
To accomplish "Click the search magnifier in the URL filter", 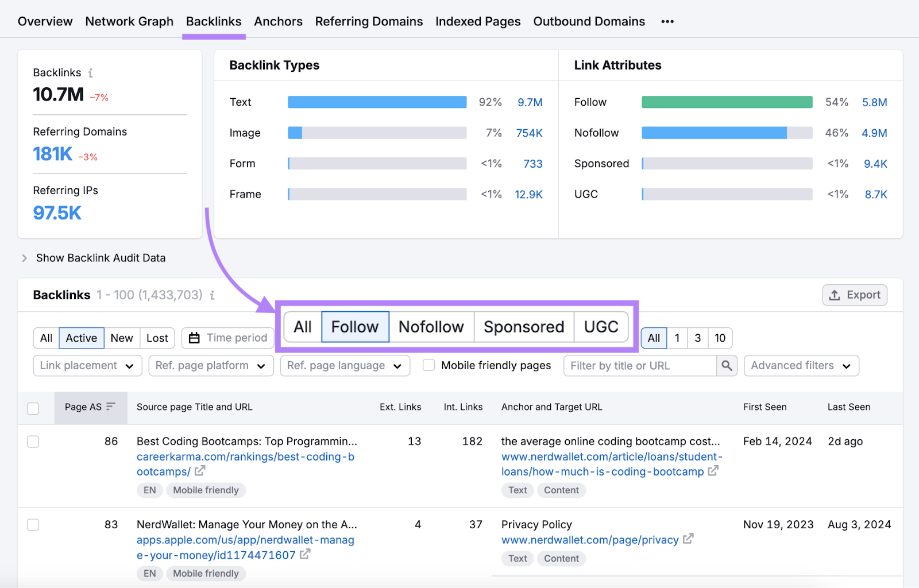I will [x=727, y=365].
